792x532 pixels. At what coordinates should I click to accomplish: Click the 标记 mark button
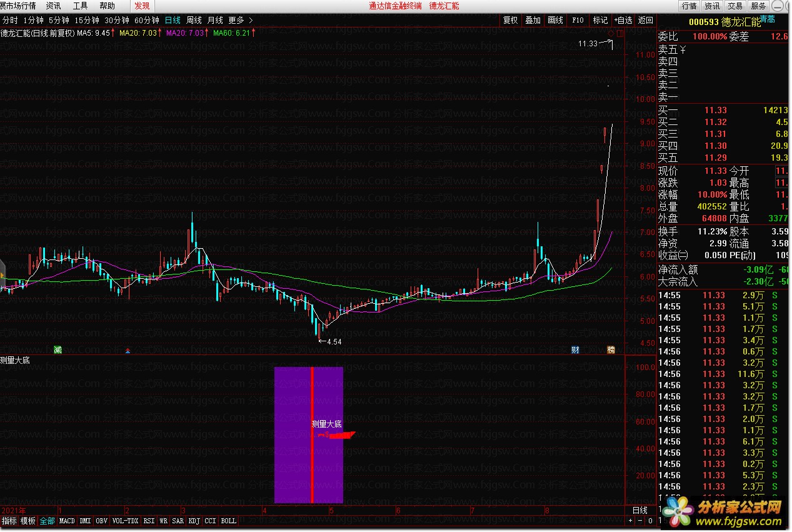[x=601, y=20]
